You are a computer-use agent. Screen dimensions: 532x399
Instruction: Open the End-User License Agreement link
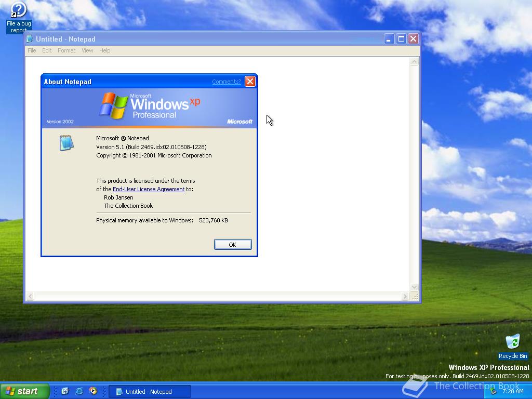(149, 189)
